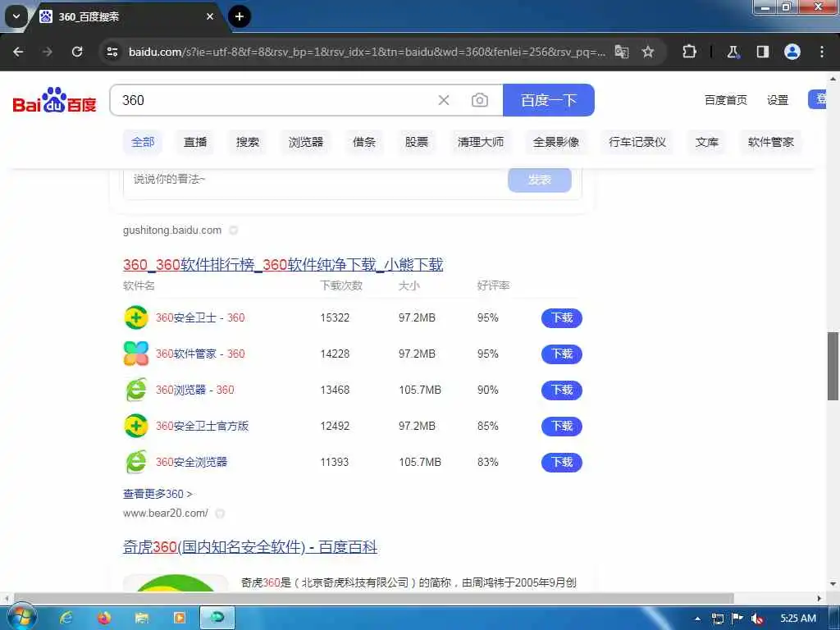This screenshot has height=630, width=840.
Task: Show hidden system tray icons
Action: [697, 619]
